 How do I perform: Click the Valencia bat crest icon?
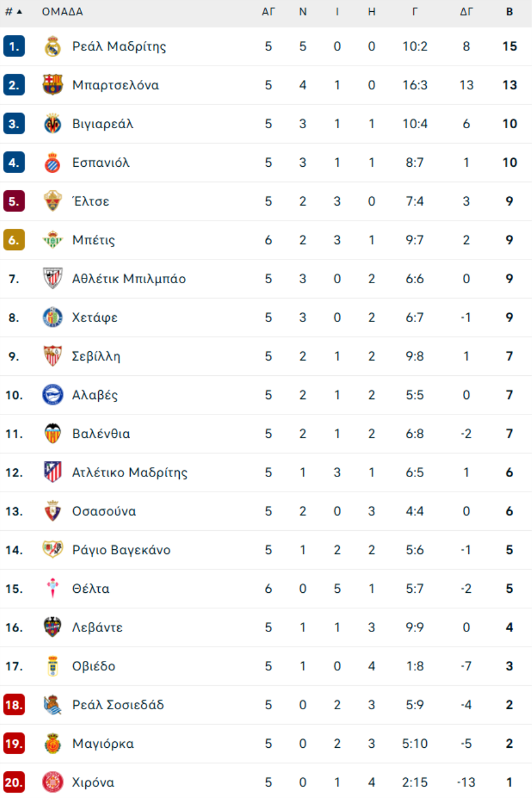(53, 434)
